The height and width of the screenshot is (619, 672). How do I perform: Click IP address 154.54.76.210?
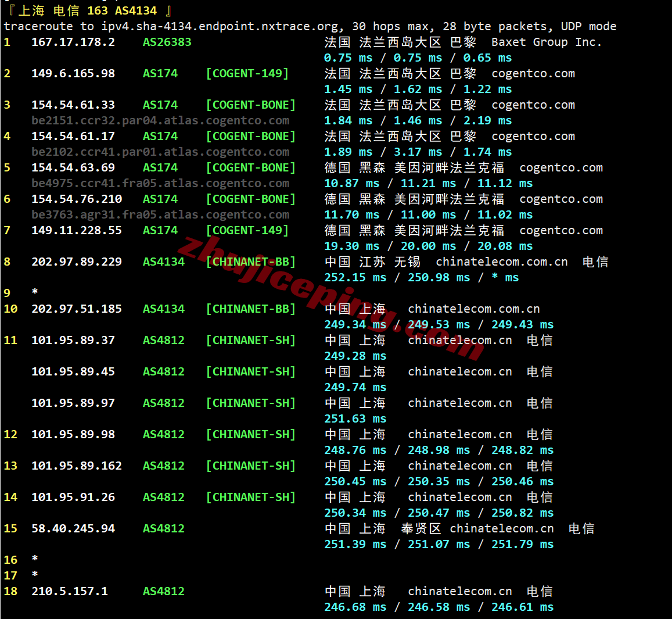click(77, 199)
